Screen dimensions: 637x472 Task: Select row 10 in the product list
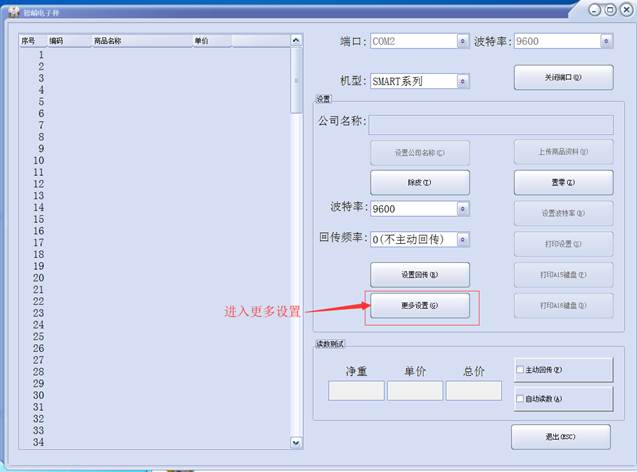coord(155,160)
